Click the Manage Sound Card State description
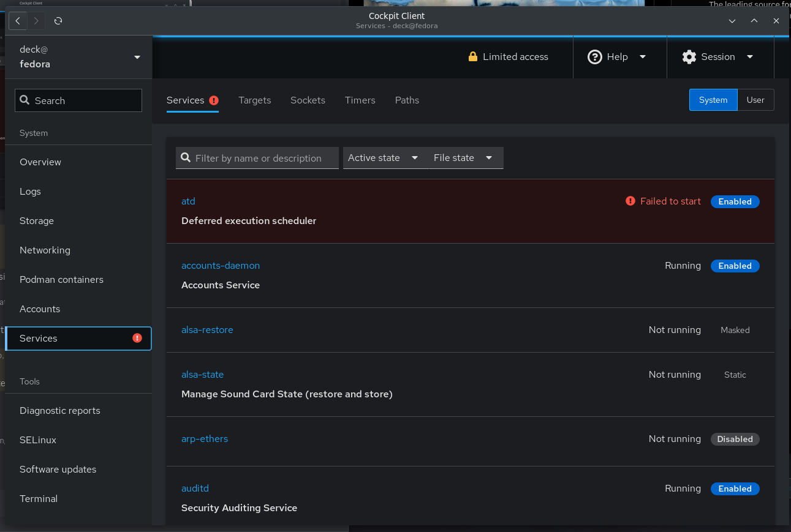The height and width of the screenshot is (532, 791). point(287,394)
